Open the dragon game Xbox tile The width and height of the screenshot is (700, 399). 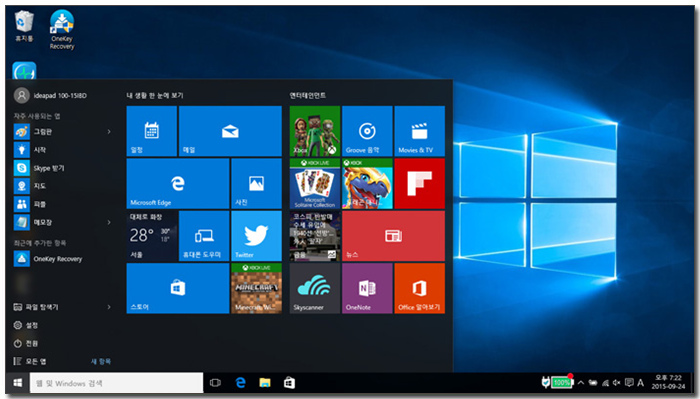(367, 183)
